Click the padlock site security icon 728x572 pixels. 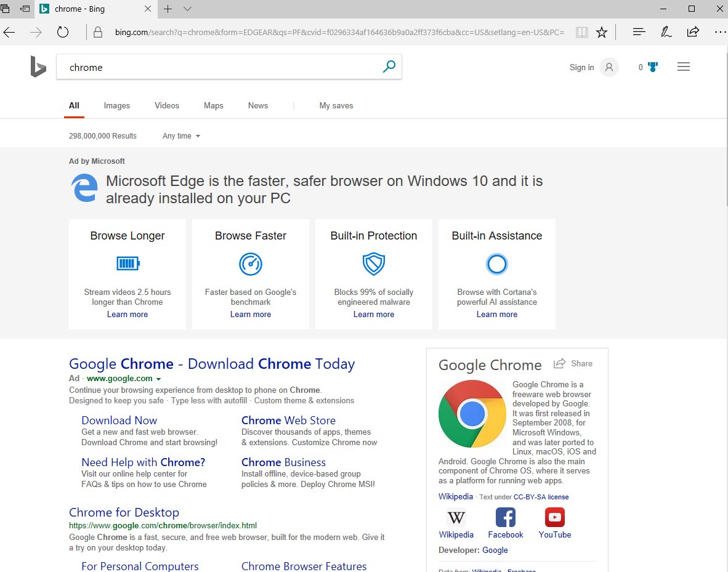point(97,32)
